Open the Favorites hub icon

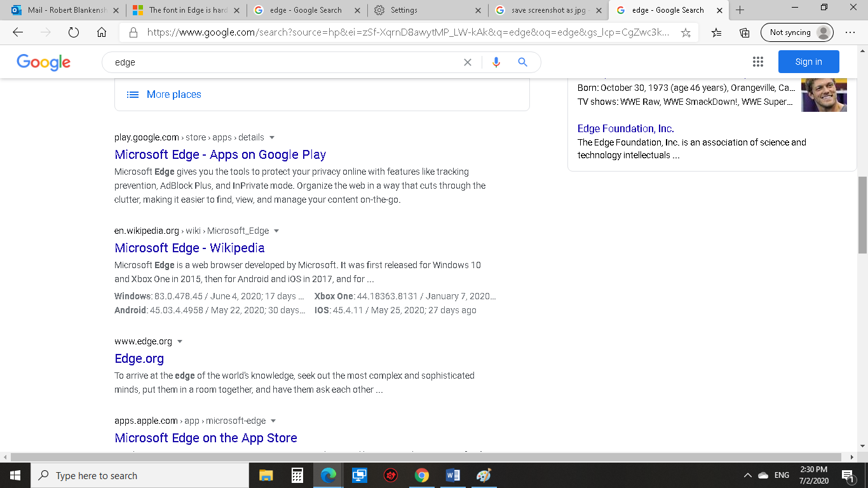pyautogui.click(x=715, y=32)
